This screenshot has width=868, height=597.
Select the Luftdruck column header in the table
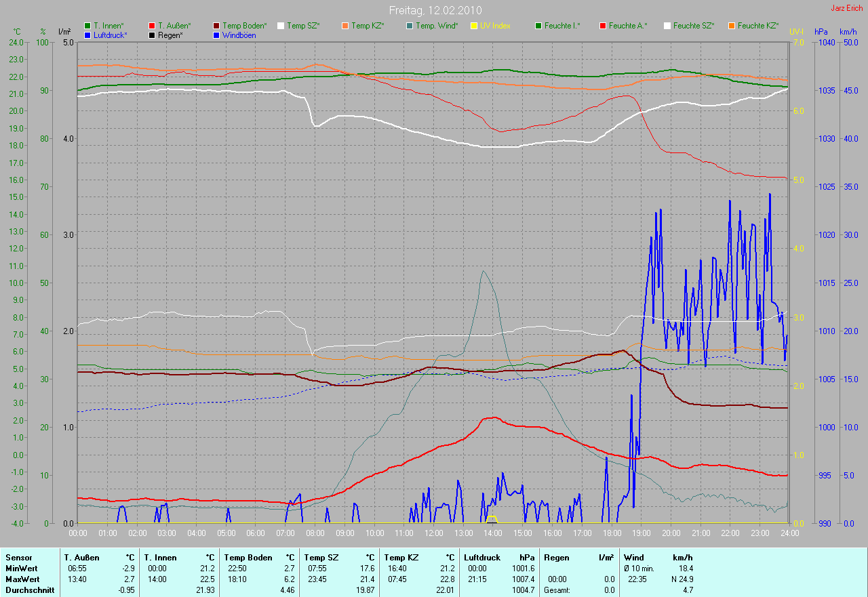tap(482, 558)
